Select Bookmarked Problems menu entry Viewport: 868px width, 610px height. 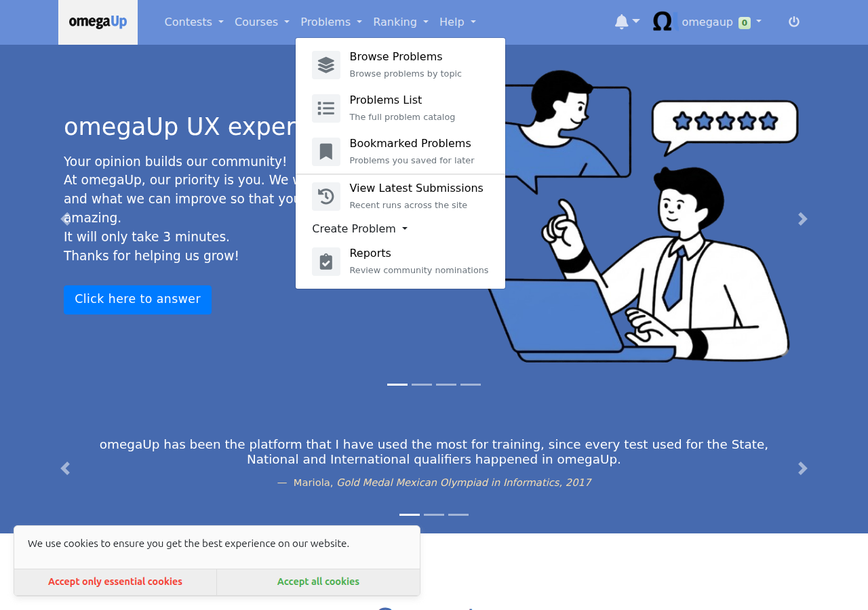pyautogui.click(x=400, y=152)
